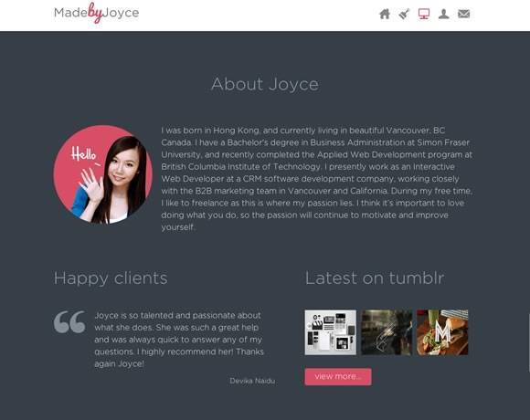Click the About Joyce heading
Screen dimensions: 530x420
[265, 84]
